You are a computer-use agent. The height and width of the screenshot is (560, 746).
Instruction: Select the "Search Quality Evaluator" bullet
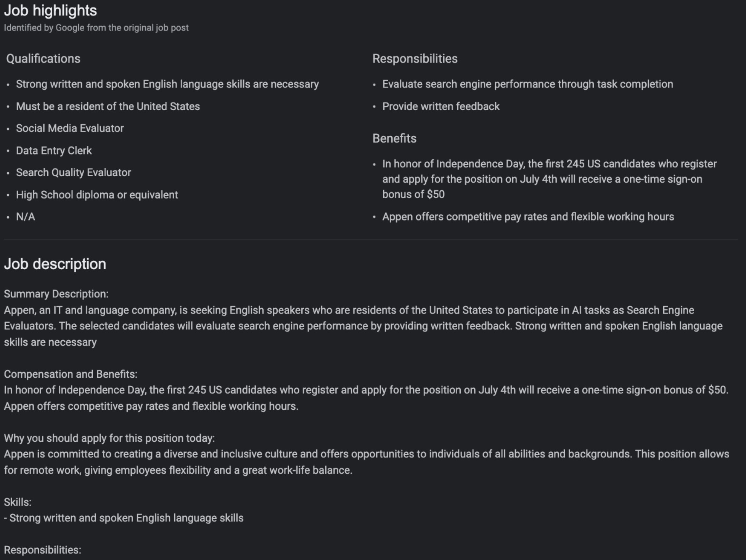73,172
